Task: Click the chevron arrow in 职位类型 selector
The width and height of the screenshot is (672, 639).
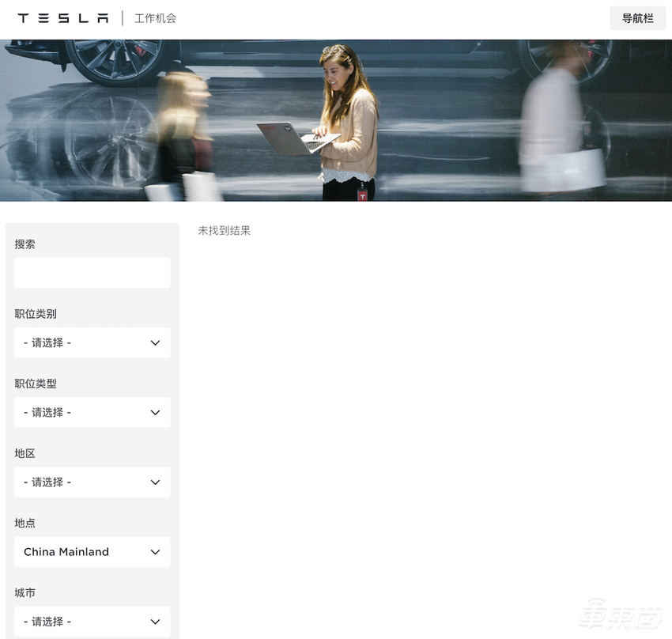Action: (155, 413)
